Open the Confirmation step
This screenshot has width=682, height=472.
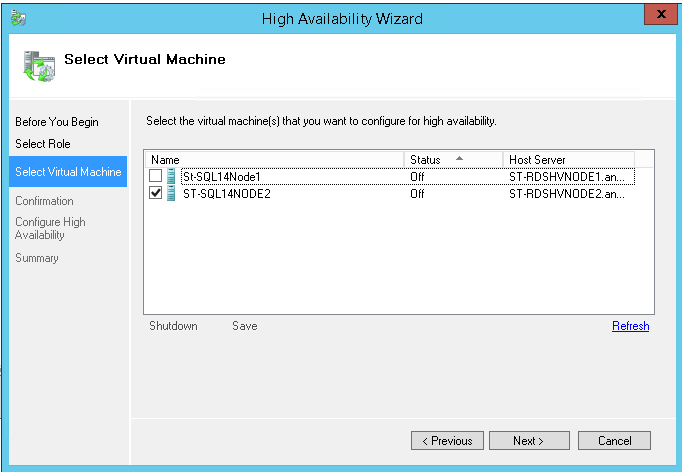pyautogui.click(x=44, y=201)
